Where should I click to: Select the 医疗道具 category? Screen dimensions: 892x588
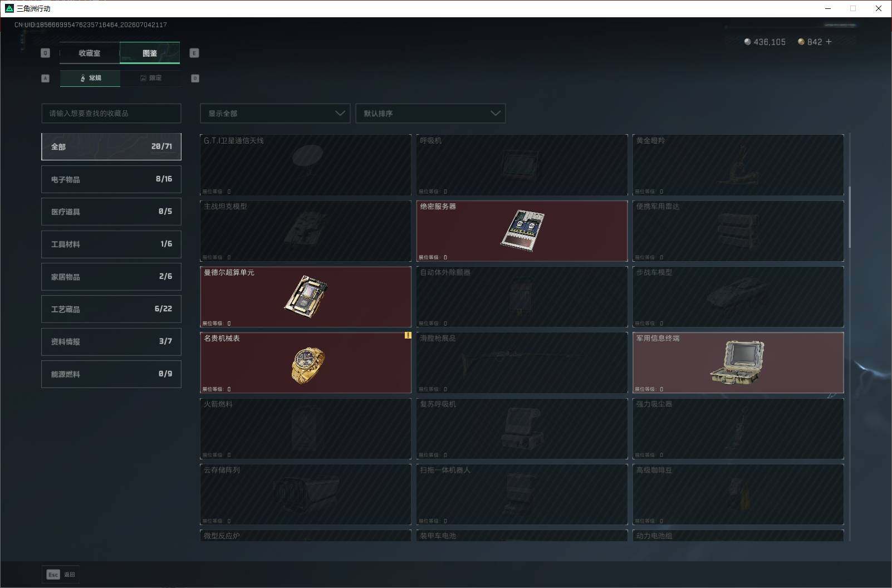(x=111, y=212)
